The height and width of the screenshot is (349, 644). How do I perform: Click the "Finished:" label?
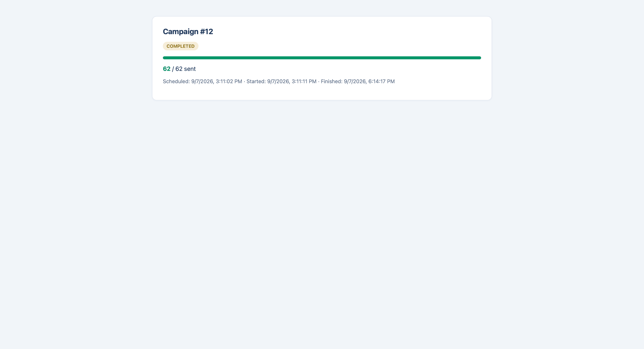click(x=332, y=81)
